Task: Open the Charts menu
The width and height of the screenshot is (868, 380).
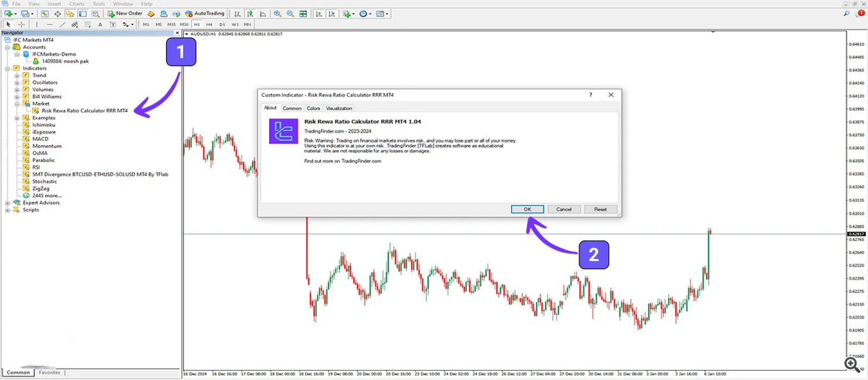Action: 77,4
